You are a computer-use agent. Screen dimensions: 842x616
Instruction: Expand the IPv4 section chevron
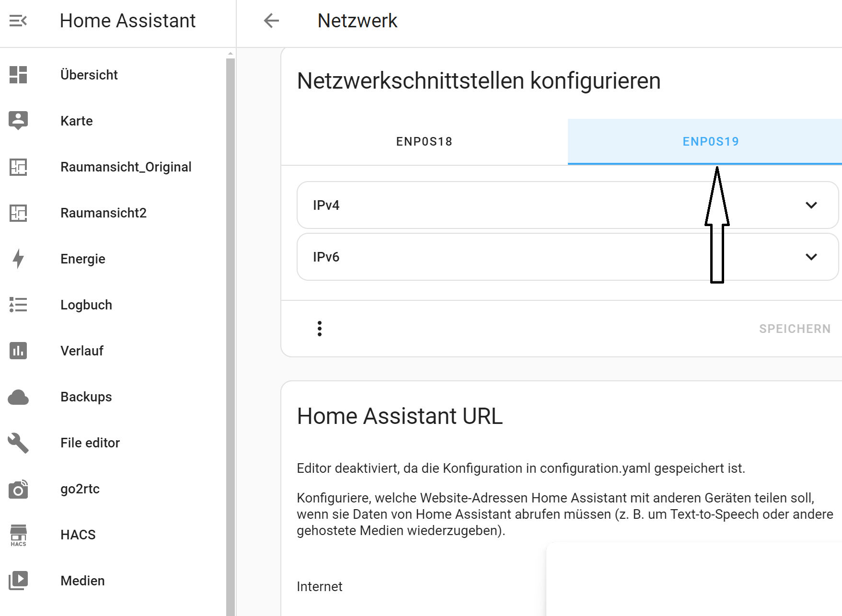pyautogui.click(x=811, y=205)
